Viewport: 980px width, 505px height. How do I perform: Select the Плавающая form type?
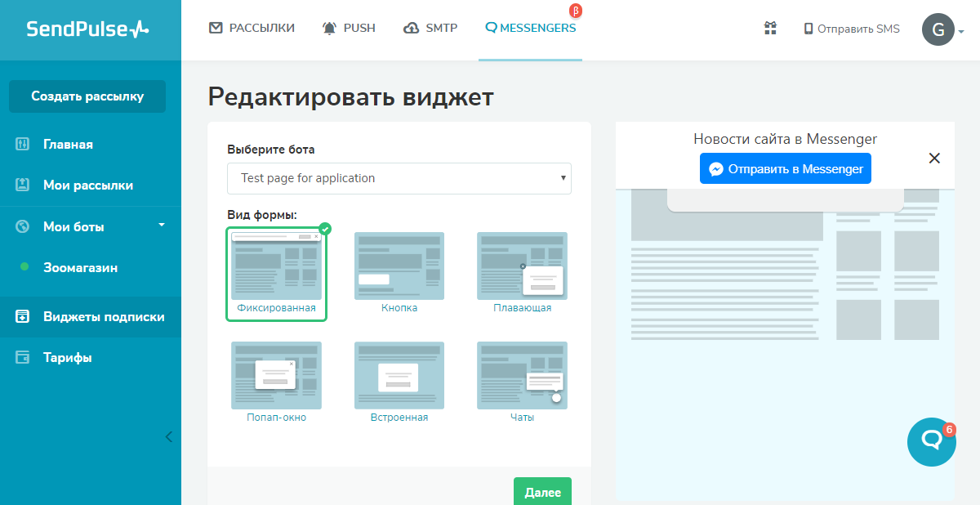point(522,273)
